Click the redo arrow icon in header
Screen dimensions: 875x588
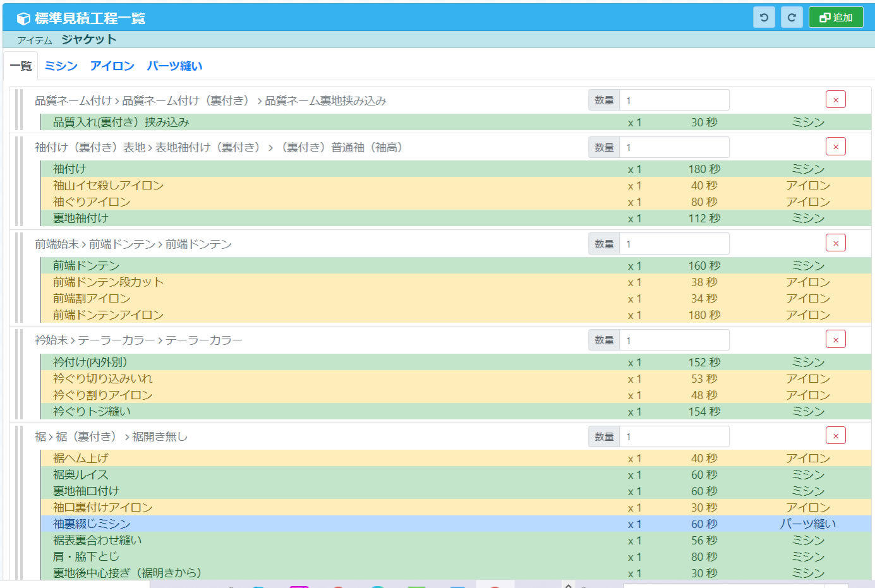792,18
